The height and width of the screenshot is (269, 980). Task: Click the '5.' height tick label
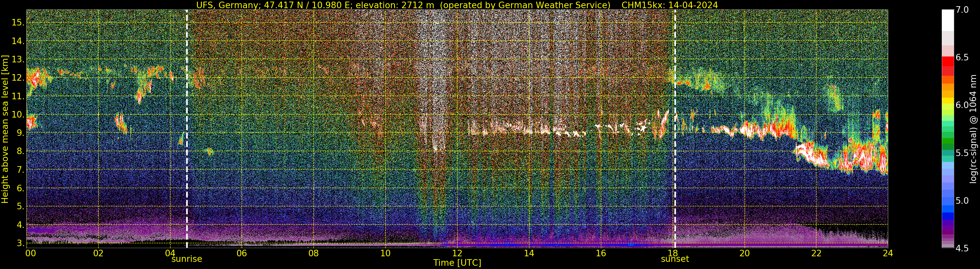tap(20, 206)
